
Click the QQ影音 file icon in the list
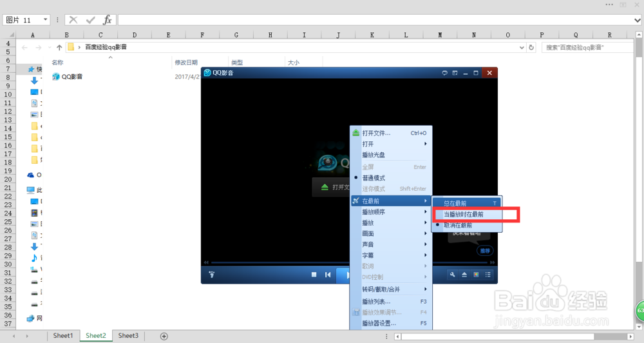pyautogui.click(x=56, y=77)
